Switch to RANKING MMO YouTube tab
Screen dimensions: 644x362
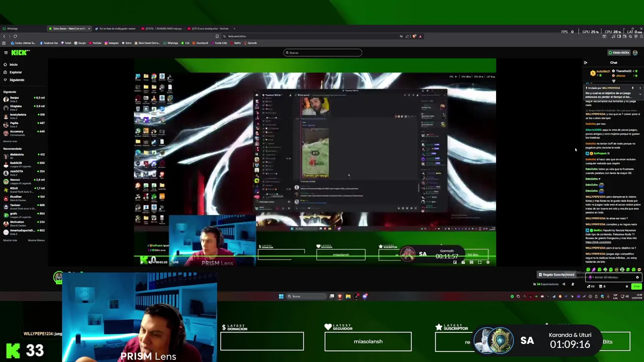click(162, 29)
